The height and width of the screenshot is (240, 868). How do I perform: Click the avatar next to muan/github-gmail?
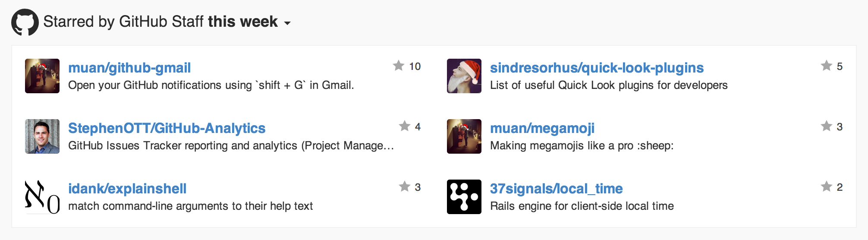pyautogui.click(x=42, y=76)
